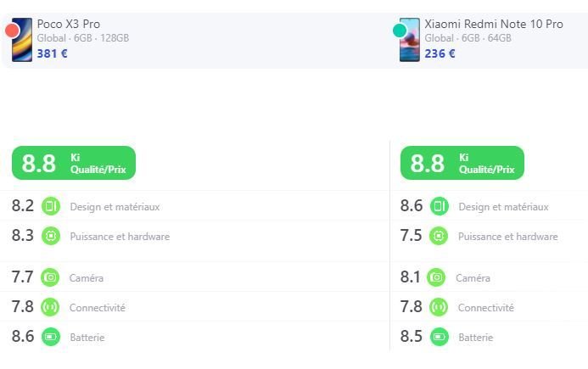Select the red dot beside Poco X3 Pro

coord(12,31)
